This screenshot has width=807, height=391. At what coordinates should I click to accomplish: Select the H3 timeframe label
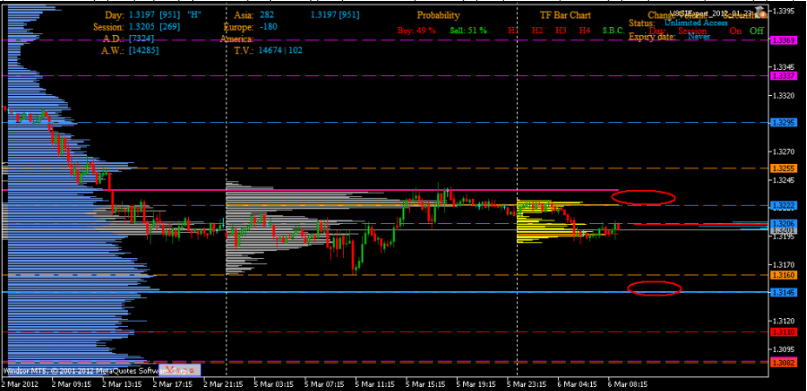561,30
